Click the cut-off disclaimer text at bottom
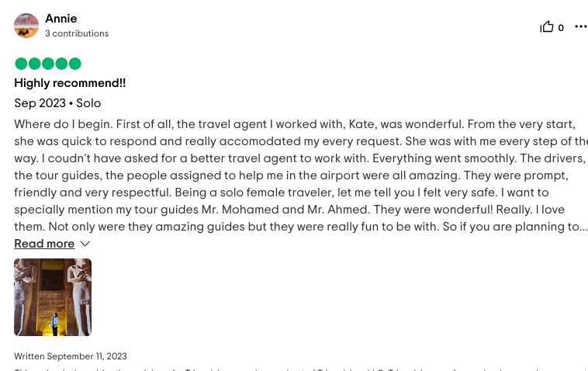The image size is (588, 371). (301, 369)
